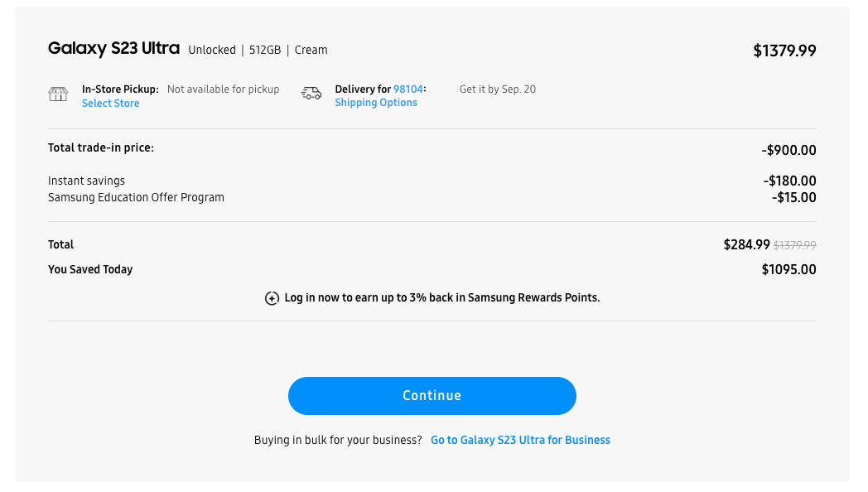
Task: Click the delivery truck icon
Action: (x=311, y=93)
